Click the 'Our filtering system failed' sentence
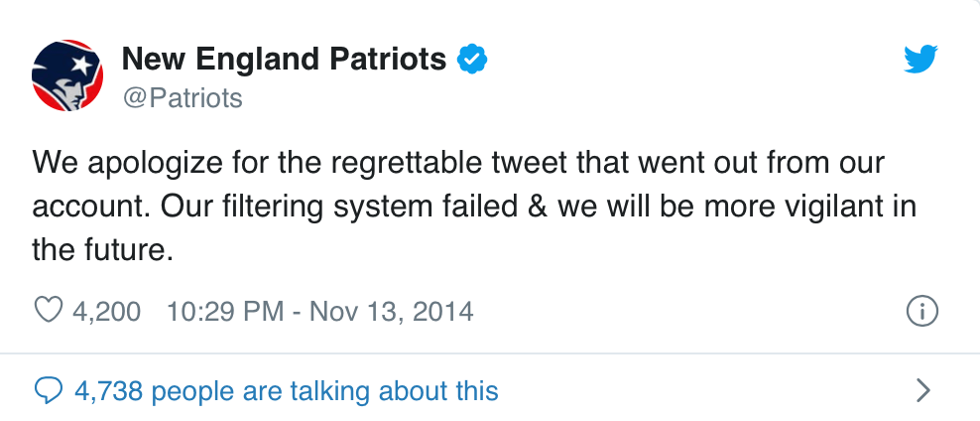 339,208
